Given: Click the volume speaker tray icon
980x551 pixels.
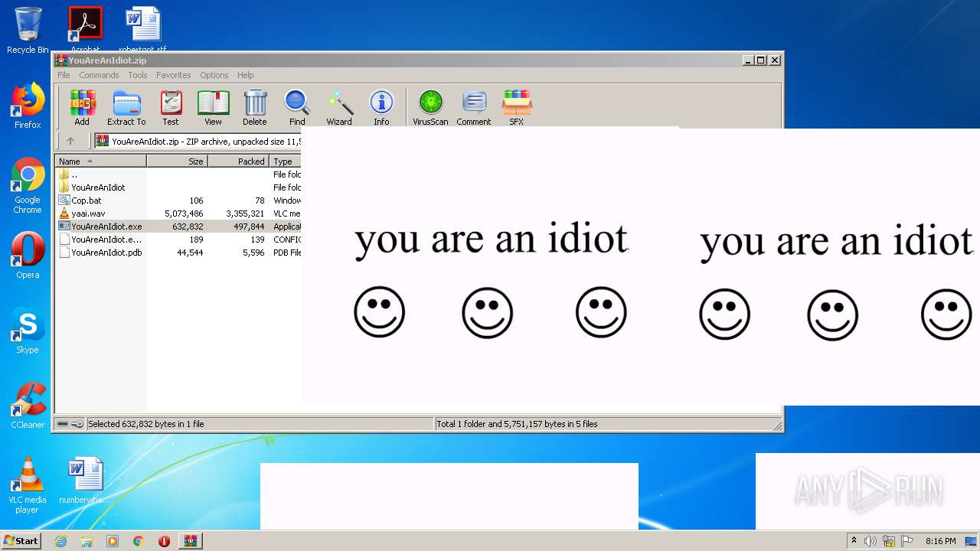Looking at the screenshot, I should point(871,541).
